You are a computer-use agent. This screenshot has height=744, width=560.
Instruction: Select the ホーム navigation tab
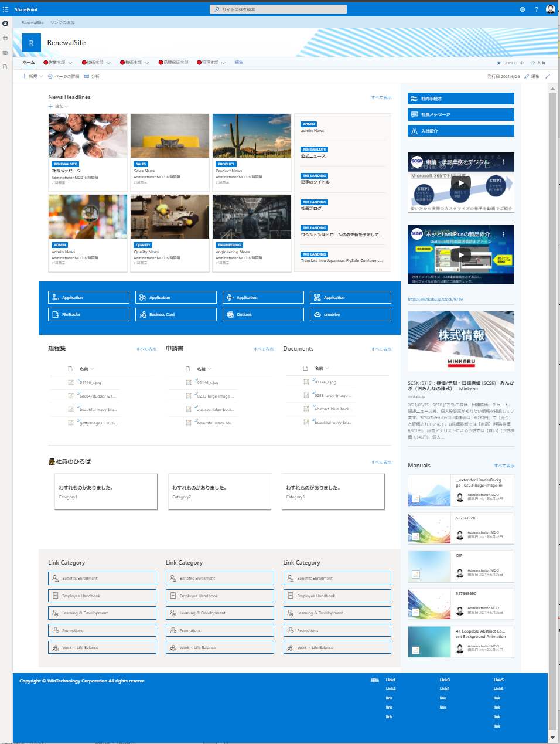28,62
